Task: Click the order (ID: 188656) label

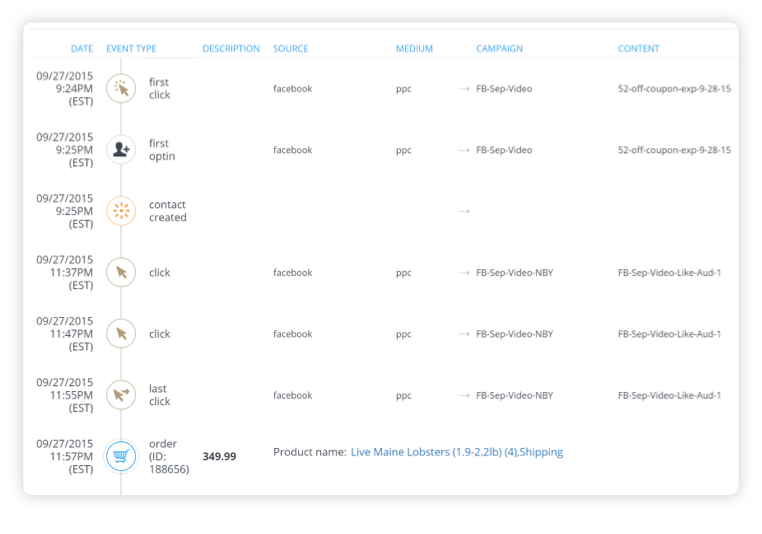Action: pyautogui.click(x=169, y=456)
